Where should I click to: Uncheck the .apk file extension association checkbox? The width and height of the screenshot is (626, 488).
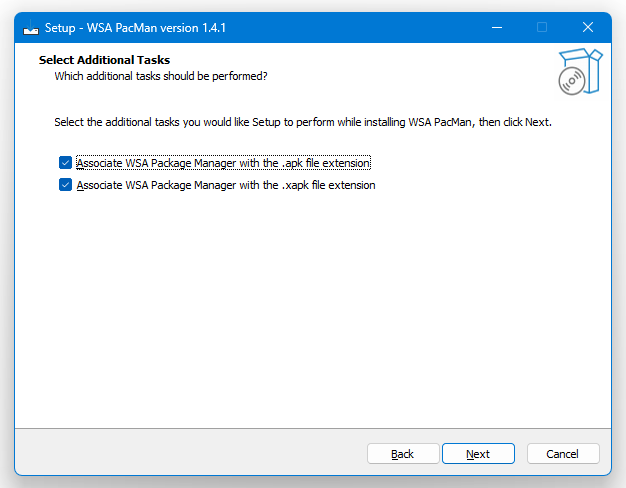click(65, 163)
